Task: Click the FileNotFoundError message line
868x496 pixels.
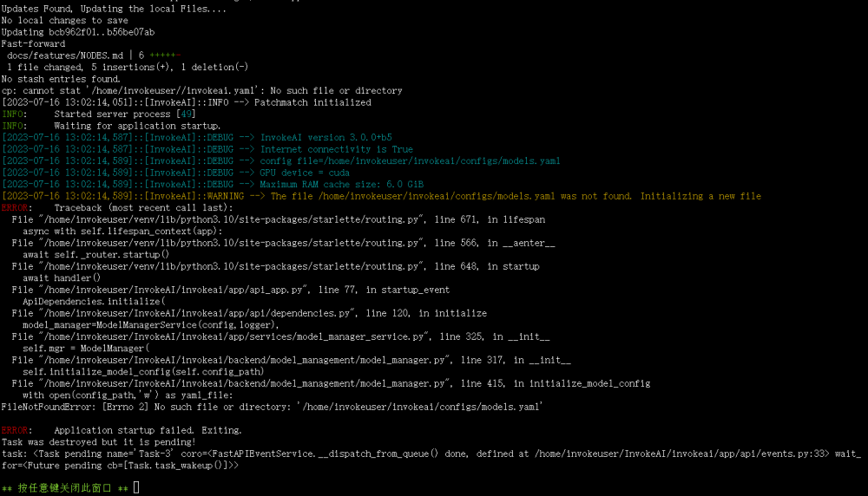Action: click(x=272, y=407)
